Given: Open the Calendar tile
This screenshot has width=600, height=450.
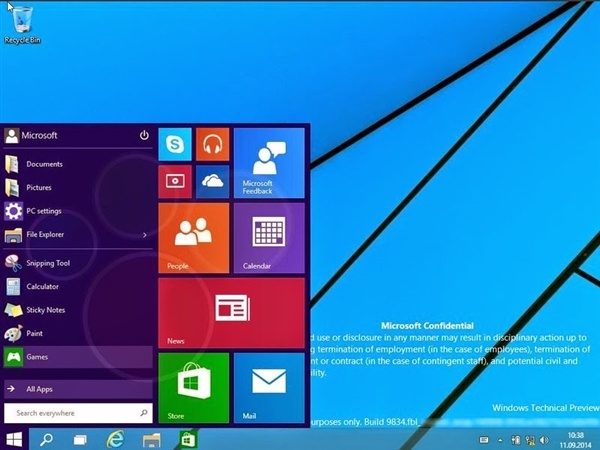Looking at the screenshot, I should point(269,238).
